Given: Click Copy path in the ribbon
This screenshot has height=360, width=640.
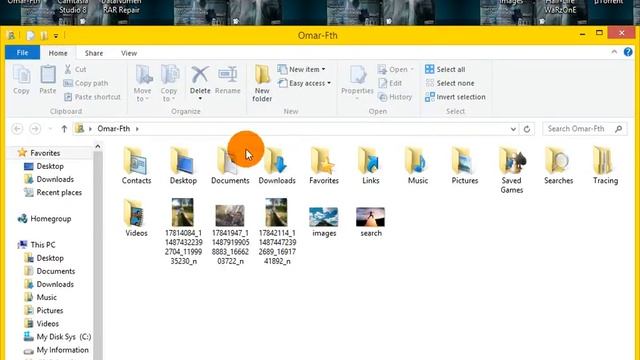Looking at the screenshot, I should point(86,83).
